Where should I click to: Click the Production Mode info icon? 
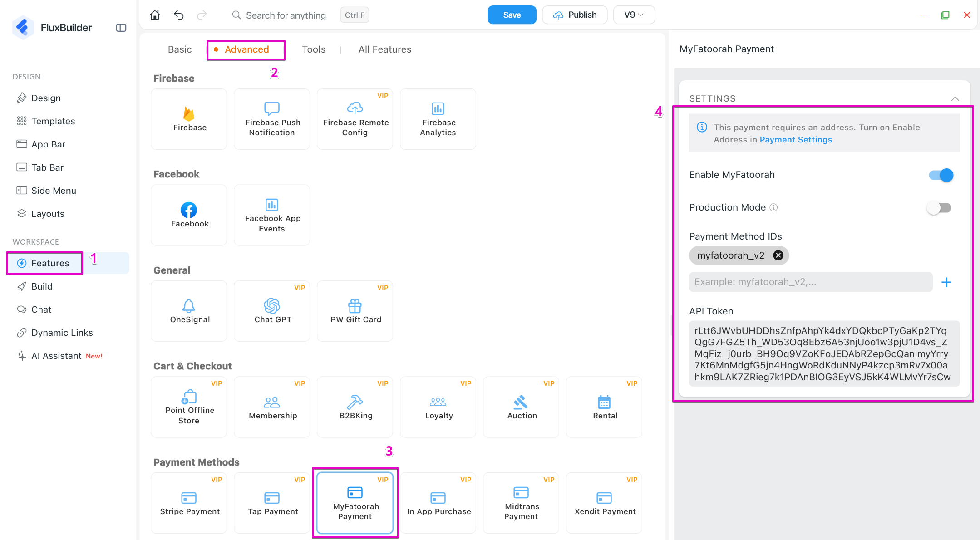point(774,207)
